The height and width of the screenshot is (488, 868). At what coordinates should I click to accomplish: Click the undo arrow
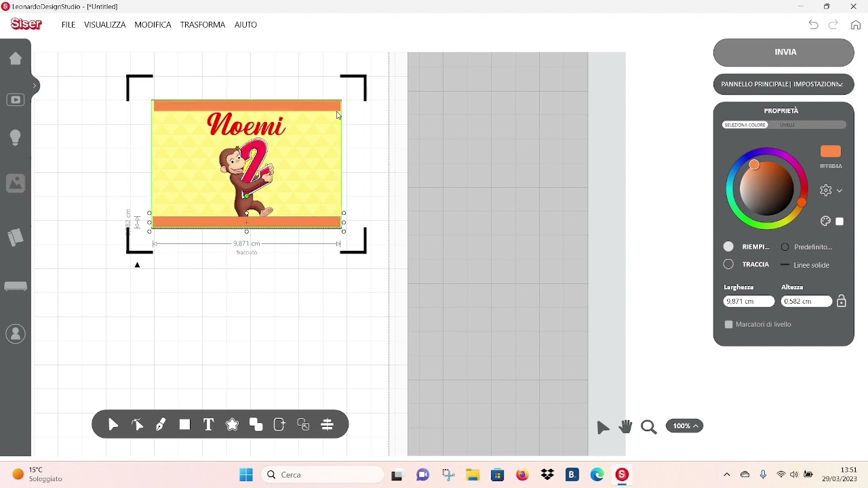[814, 25]
